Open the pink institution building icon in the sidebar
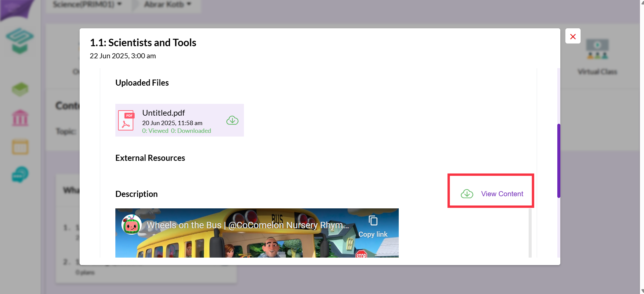Viewport: 644px width, 294px height. click(20, 118)
